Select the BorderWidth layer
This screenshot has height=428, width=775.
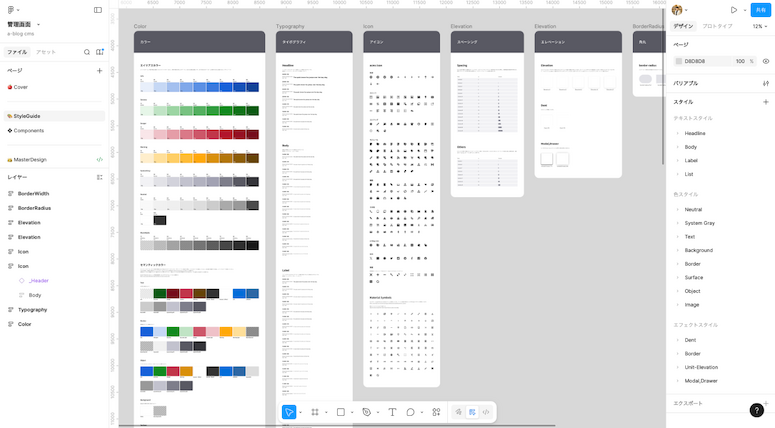click(33, 194)
